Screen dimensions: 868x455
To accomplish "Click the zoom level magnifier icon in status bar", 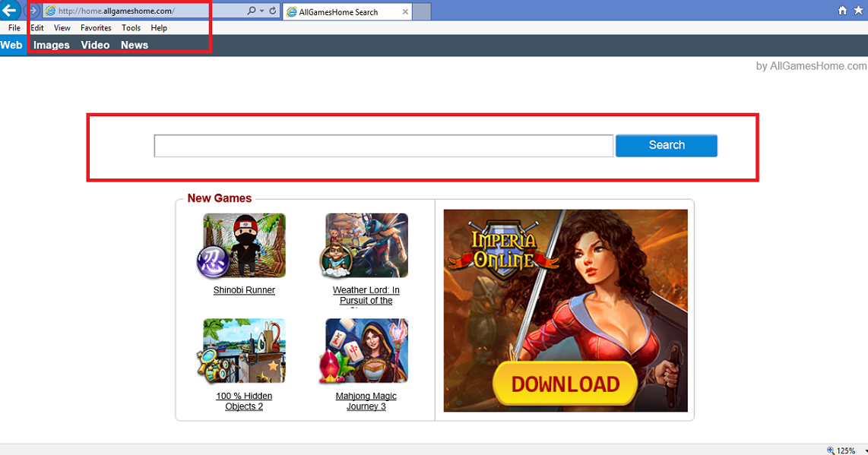I will (830, 450).
